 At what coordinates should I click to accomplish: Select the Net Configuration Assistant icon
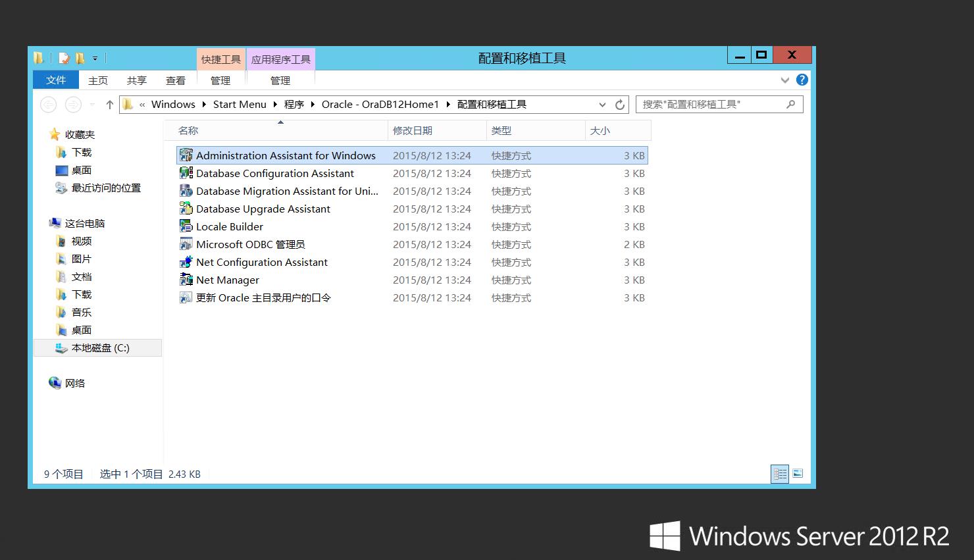186,262
